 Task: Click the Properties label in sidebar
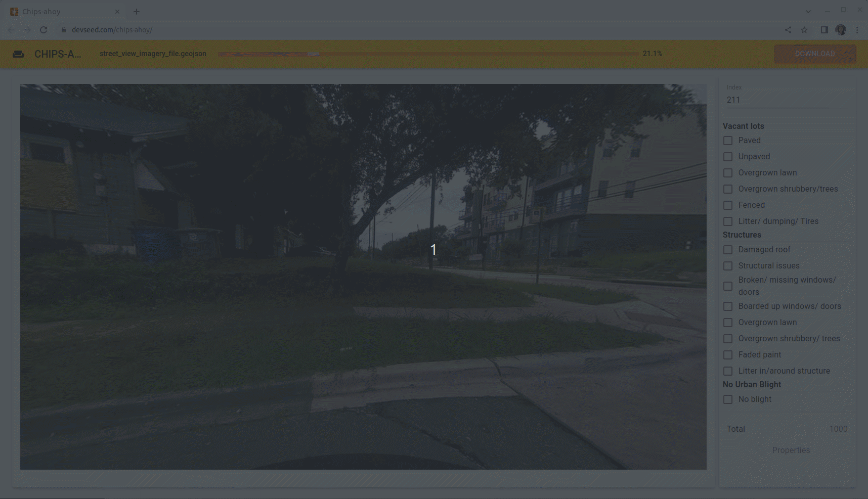pyautogui.click(x=791, y=450)
